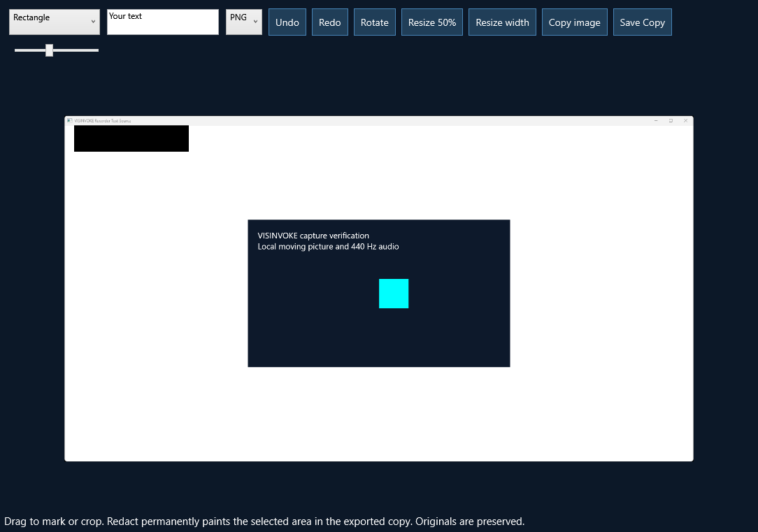Open the Rectangle tool dropdown
Screen dimensions: 758x532
coord(54,22)
